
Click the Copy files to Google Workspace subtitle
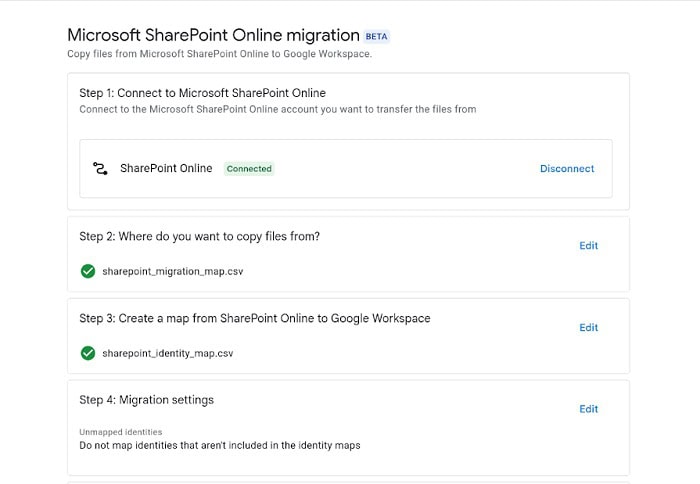click(219, 54)
